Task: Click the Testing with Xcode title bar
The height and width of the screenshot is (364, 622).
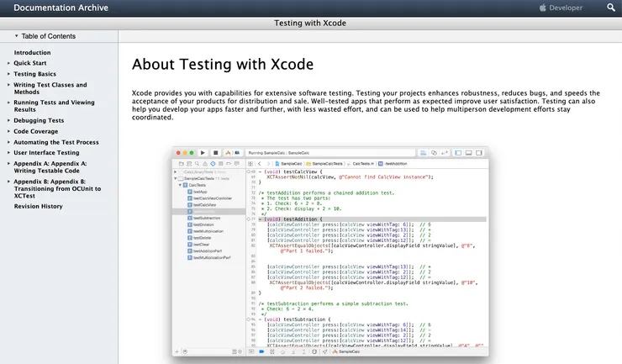Action: pos(311,23)
